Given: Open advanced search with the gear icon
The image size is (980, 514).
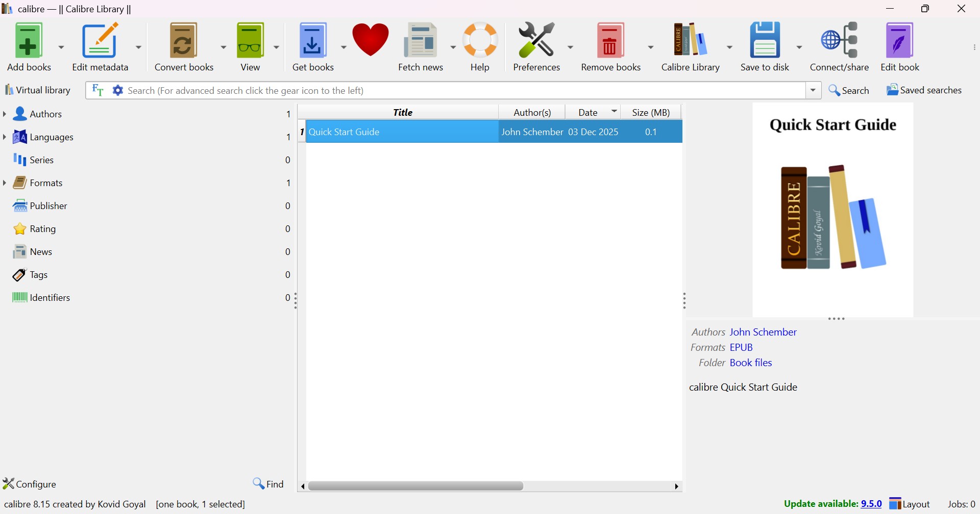Looking at the screenshot, I should pyautogui.click(x=117, y=90).
